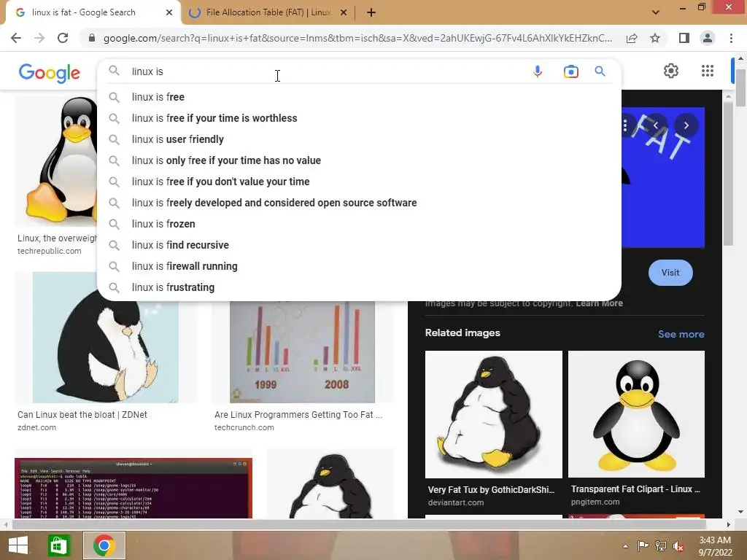Select suggestion linux is frustrating
This screenshot has width=747, height=560.
[x=359, y=287]
